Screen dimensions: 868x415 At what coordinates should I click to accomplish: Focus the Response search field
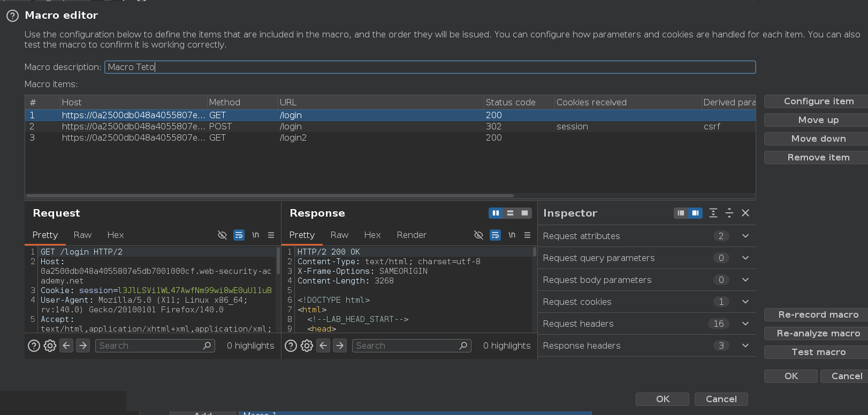(x=412, y=346)
